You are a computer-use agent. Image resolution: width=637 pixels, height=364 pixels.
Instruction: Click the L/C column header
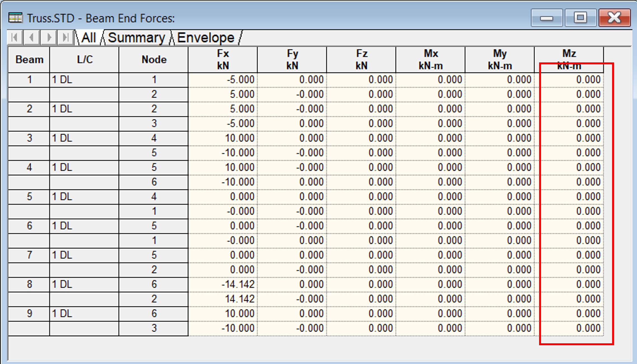coord(84,60)
